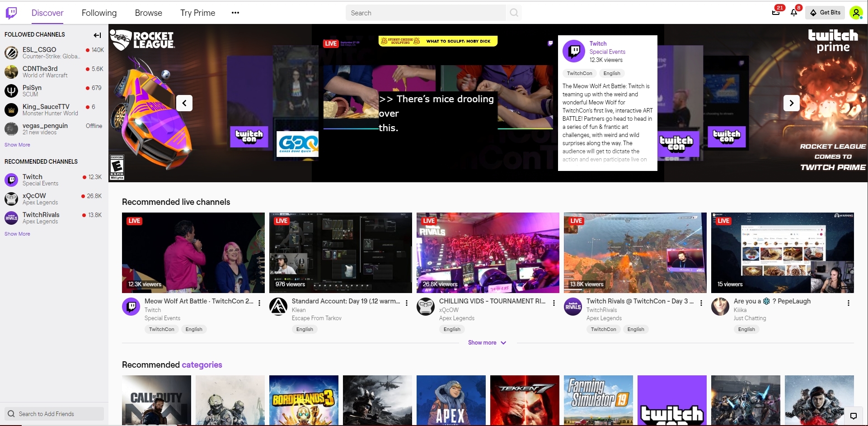868x426 pixels.
Task: Open King_SauceTTV channel avatar
Action: [11, 110]
